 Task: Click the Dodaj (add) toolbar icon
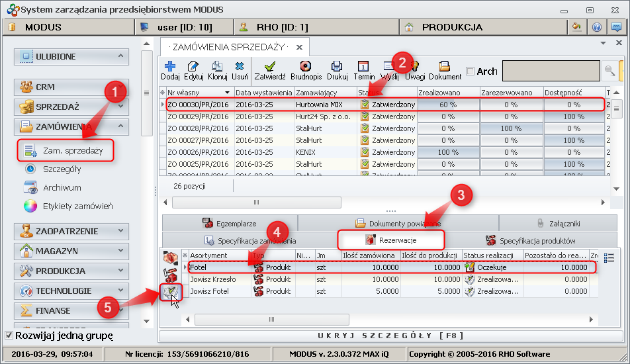pyautogui.click(x=170, y=66)
